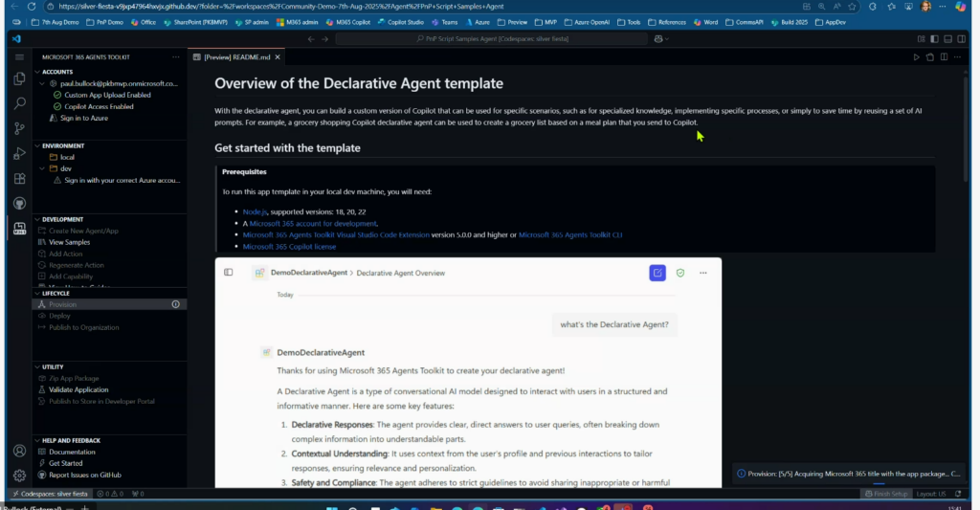Click Layout: US in status bar
Image resolution: width=980 pixels, height=510 pixels.
coord(930,494)
